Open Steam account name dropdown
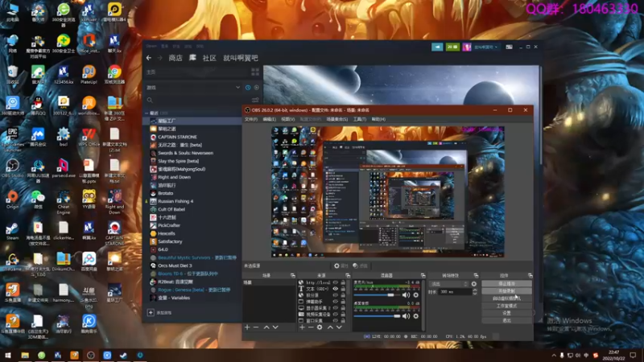 point(486,47)
